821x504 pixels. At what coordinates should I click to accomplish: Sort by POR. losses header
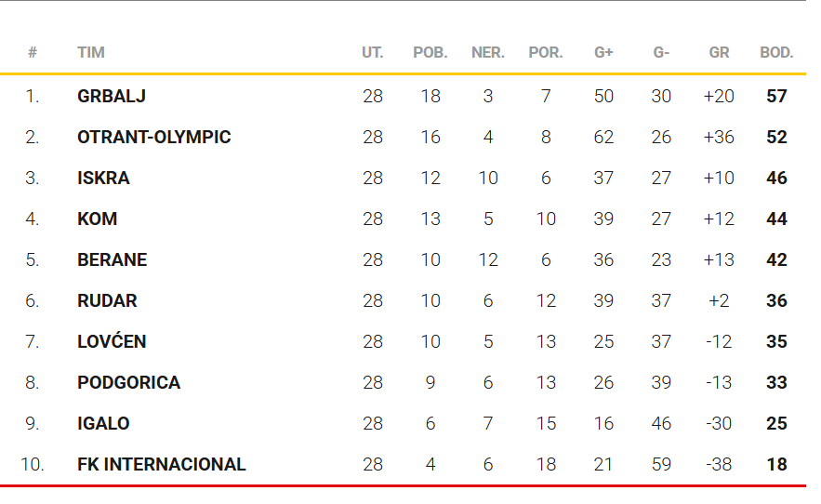coord(546,53)
